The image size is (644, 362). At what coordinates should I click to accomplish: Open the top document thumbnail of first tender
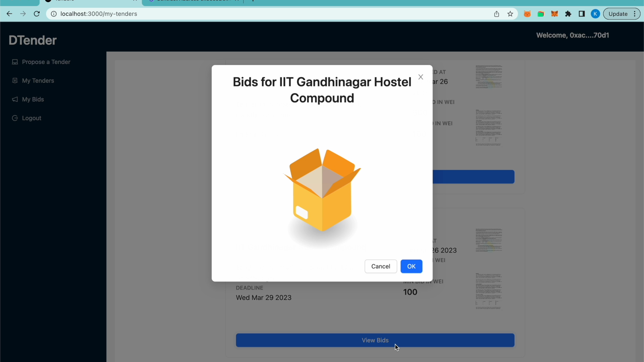tap(489, 77)
